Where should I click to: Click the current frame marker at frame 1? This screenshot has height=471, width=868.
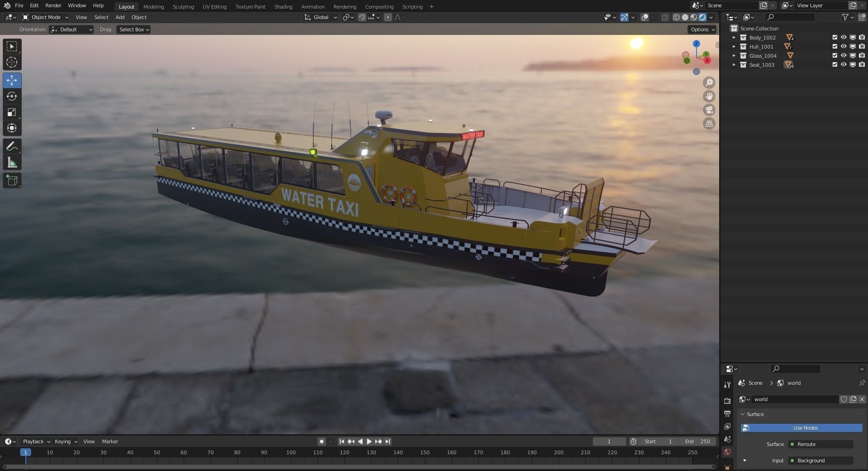pyautogui.click(x=25, y=452)
